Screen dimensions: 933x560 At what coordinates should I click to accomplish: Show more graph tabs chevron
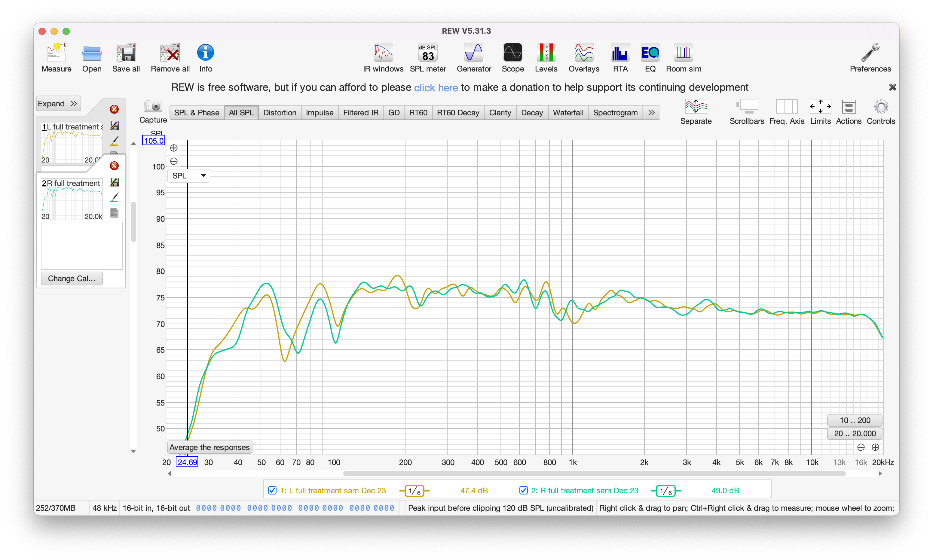[651, 112]
